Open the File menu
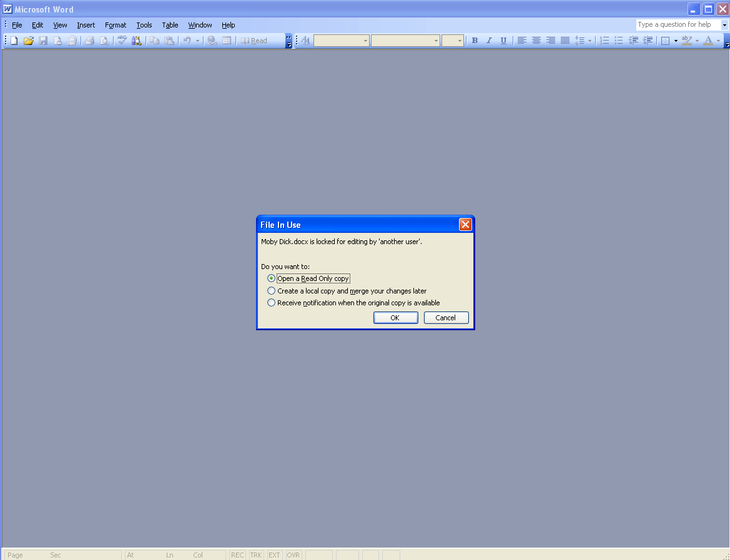 (x=17, y=25)
